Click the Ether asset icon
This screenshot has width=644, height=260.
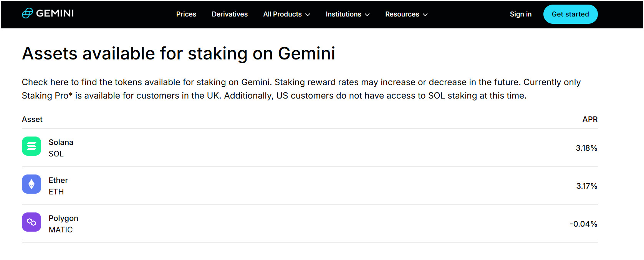[x=31, y=184]
